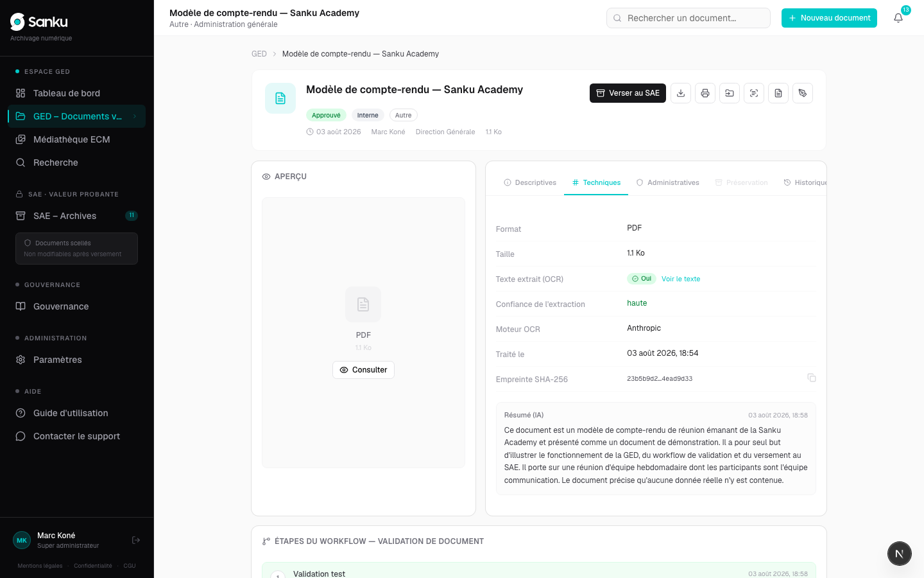Click the Format value PDF
Screen dimensions: 924x578
(x=635, y=228)
